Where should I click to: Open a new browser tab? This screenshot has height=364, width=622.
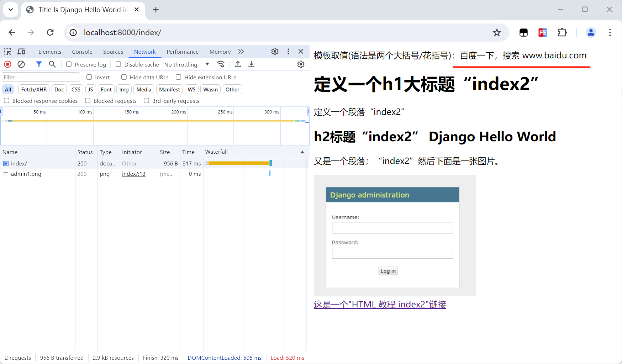[156, 10]
